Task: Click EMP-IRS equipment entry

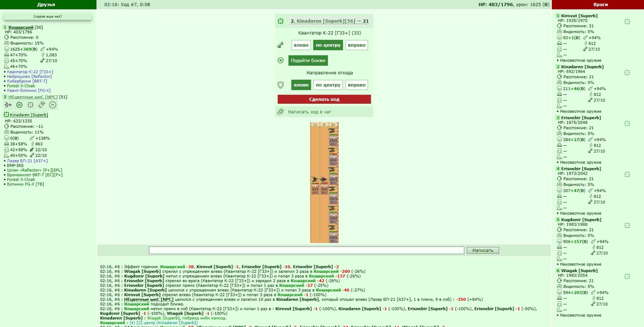Action: [x=16, y=166]
